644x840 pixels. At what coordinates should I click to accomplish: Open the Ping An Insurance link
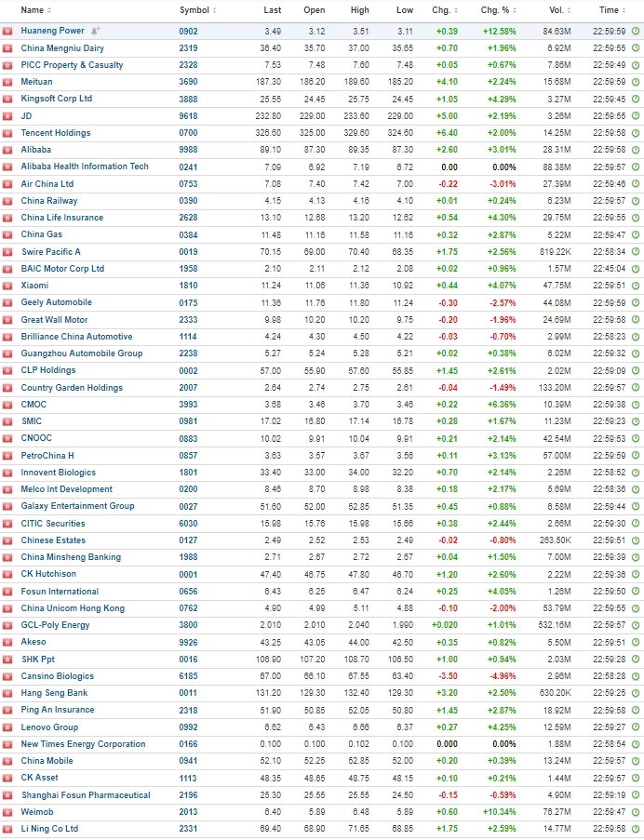coord(58,709)
